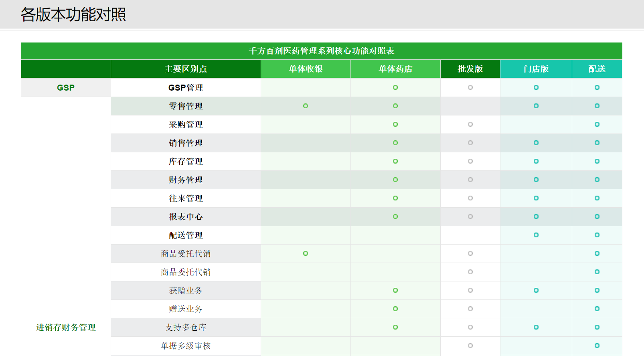Click the GSP category cell
This screenshot has height=356, width=644.
pyautogui.click(x=66, y=87)
